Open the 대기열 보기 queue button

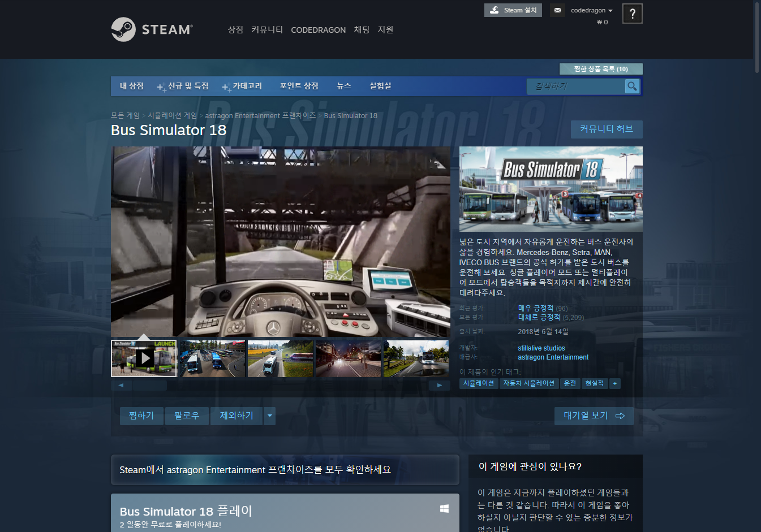594,416
